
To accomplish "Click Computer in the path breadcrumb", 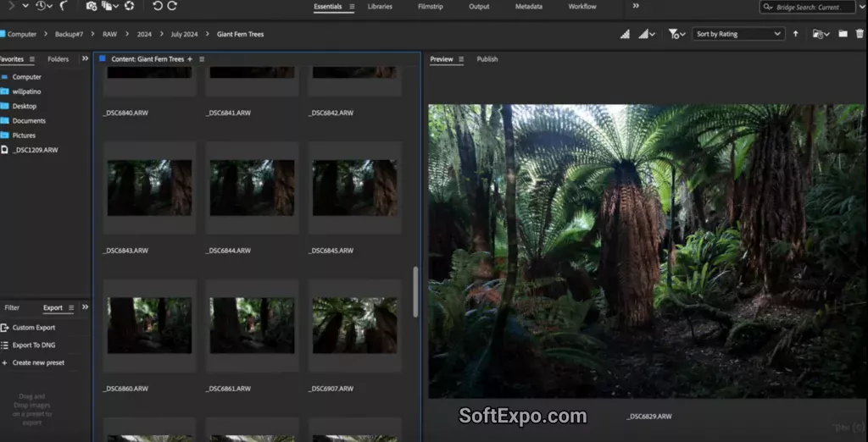I will click(x=21, y=35).
